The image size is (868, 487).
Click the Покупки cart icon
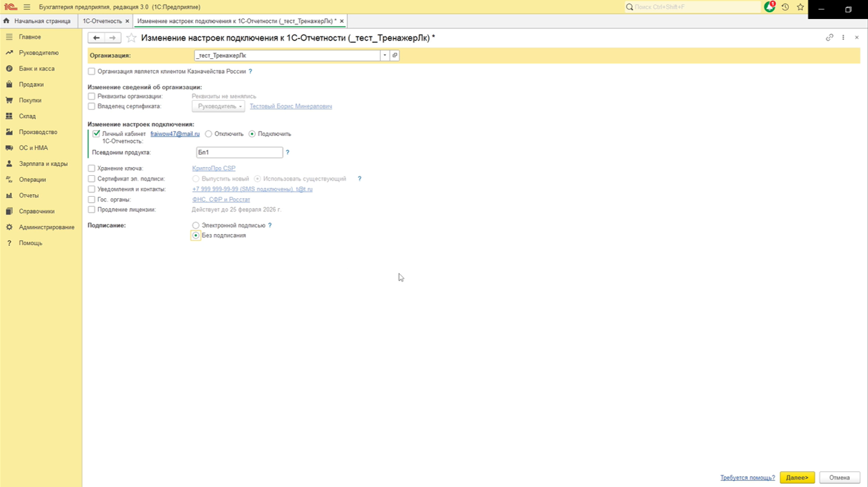9,100
